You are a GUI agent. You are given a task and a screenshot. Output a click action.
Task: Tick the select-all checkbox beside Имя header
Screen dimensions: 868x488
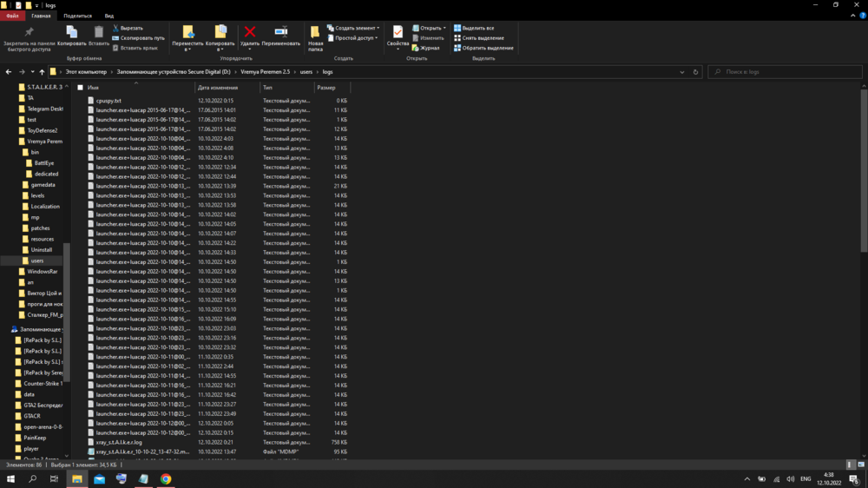click(80, 88)
